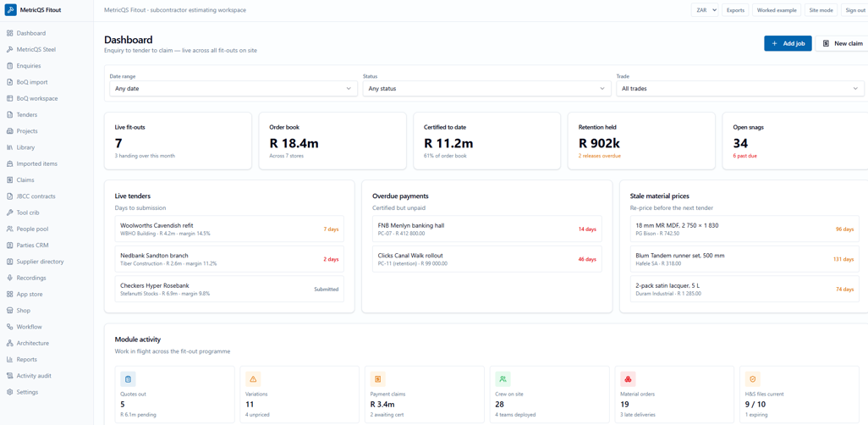Switch to Site mode
Screen dimensions: 868x425
click(821, 10)
